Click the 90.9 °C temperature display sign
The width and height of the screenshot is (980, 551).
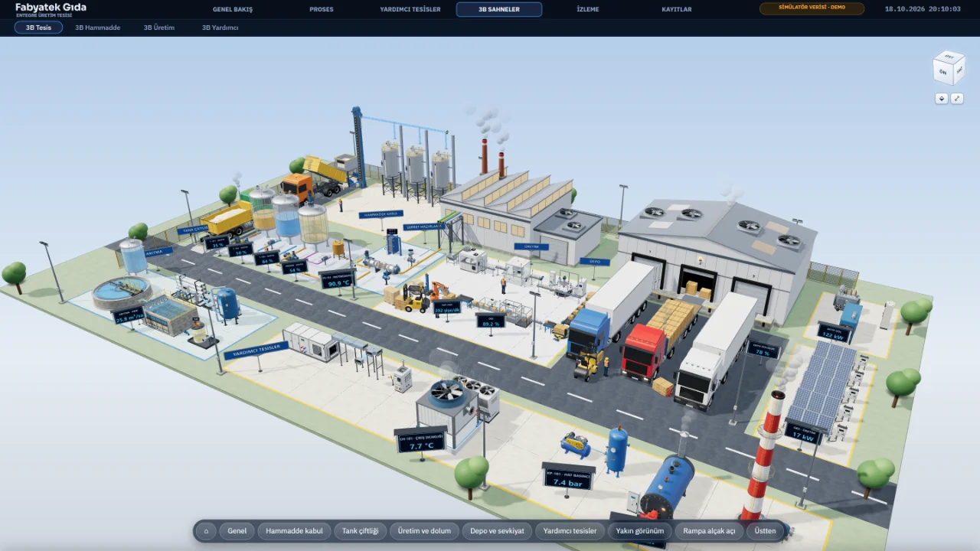click(x=337, y=280)
